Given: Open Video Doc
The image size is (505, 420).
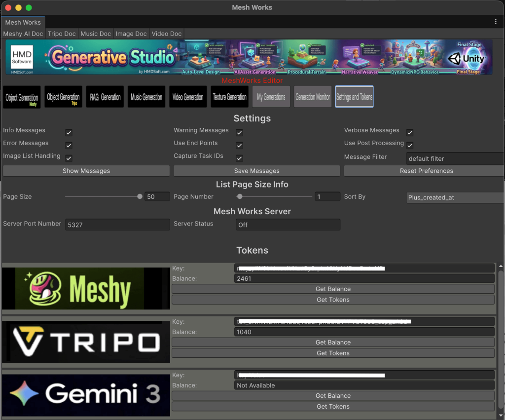Looking at the screenshot, I should pyautogui.click(x=167, y=34).
